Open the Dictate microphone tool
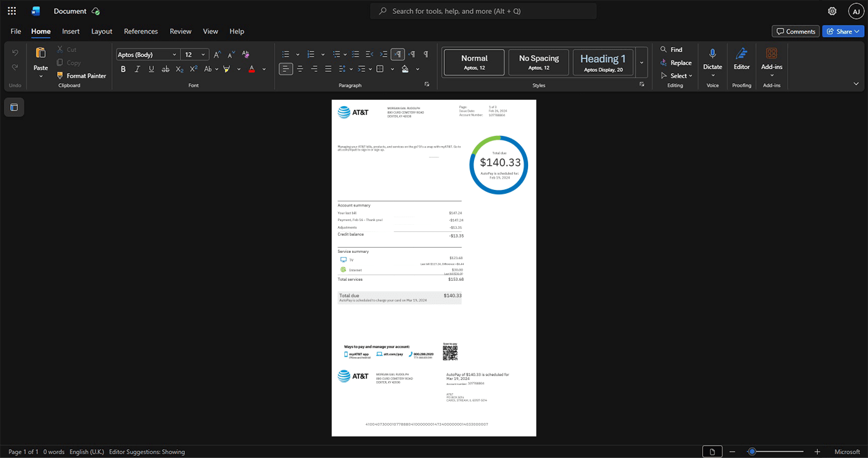 [712, 61]
